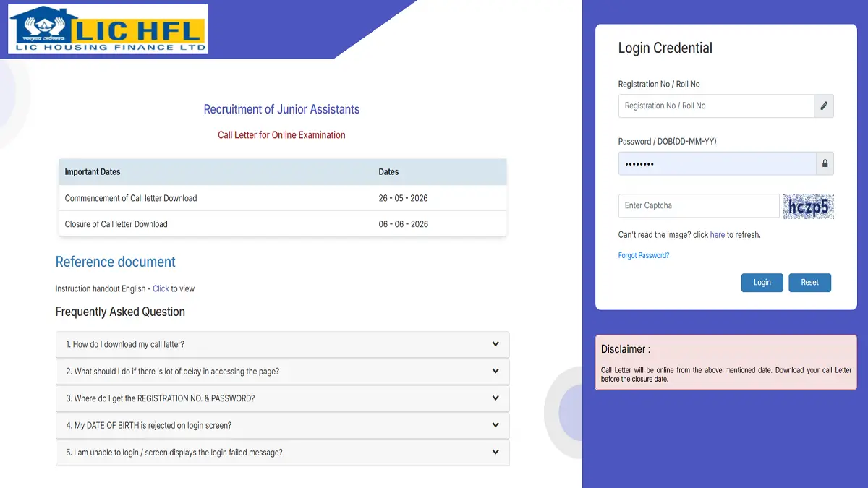The height and width of the screenshot is (488, 868).
Task: Click the 'Recruitment of Junior Assistants' heading
Action: click(281, 110)
